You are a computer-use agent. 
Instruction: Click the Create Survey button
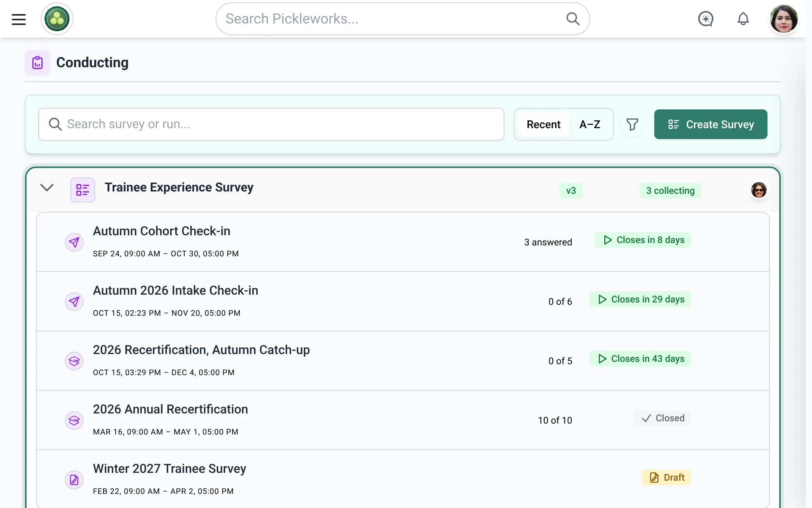tap(710, 124)
